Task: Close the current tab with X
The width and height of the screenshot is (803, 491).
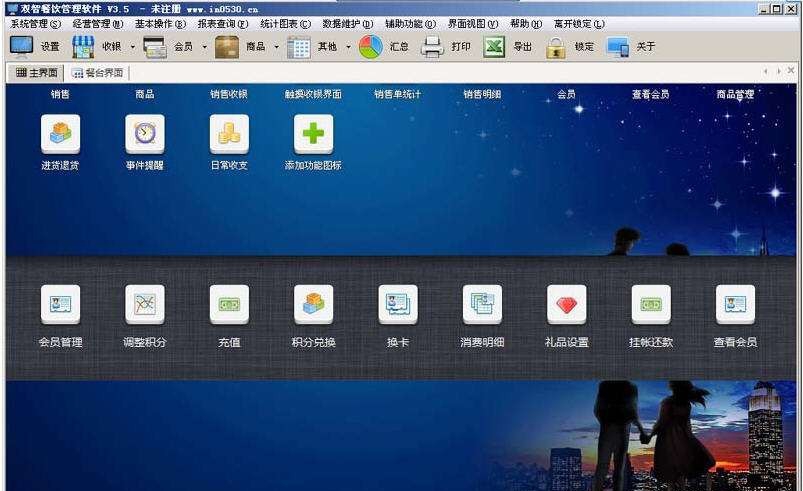Action: pos(791,71)
